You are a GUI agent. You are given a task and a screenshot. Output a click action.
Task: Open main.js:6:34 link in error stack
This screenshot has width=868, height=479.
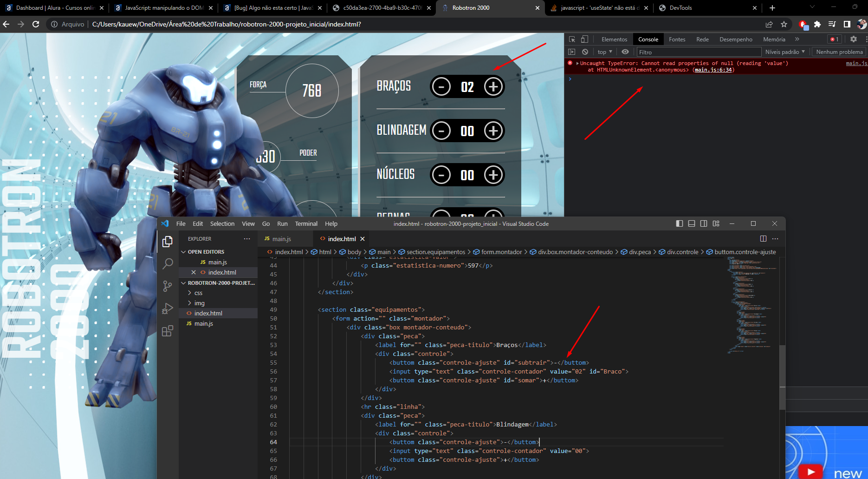713,70
